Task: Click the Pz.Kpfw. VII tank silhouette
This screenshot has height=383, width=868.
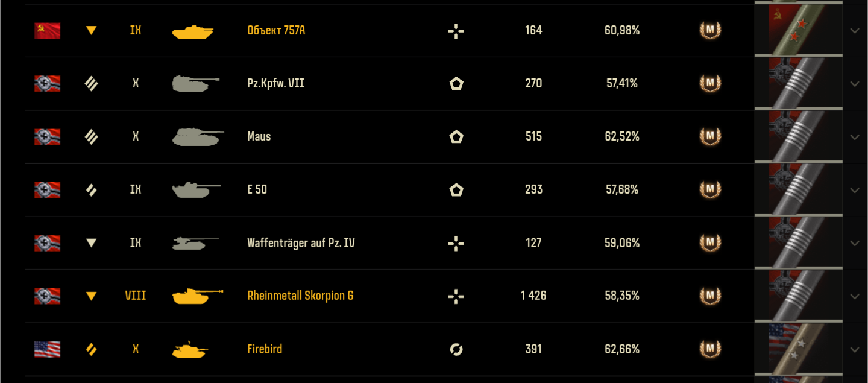Action: tap(195, 83)
